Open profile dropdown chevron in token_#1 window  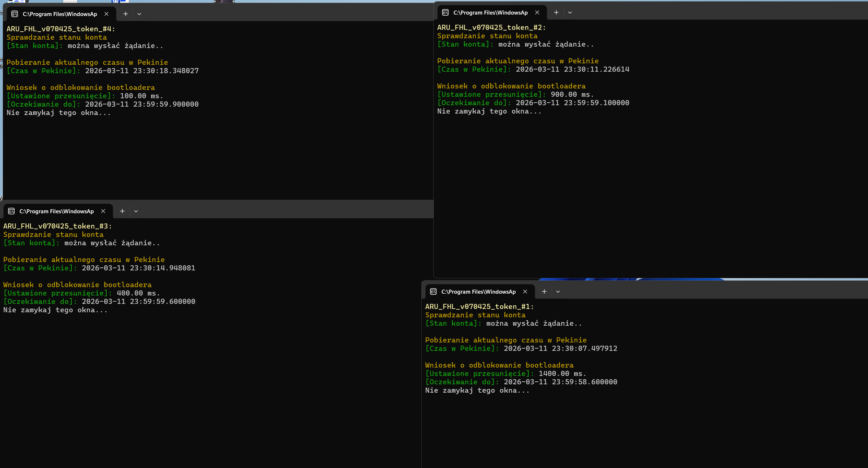(x=558, y=291)
